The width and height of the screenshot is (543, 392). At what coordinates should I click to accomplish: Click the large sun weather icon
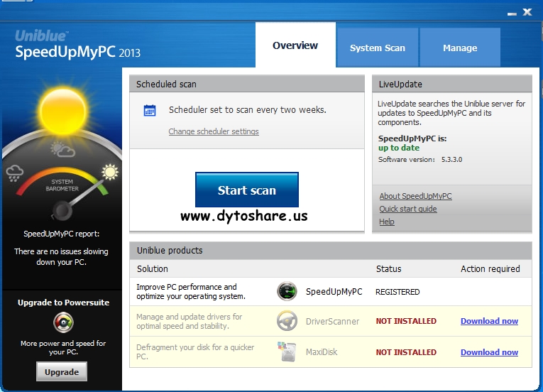point(62,111)
